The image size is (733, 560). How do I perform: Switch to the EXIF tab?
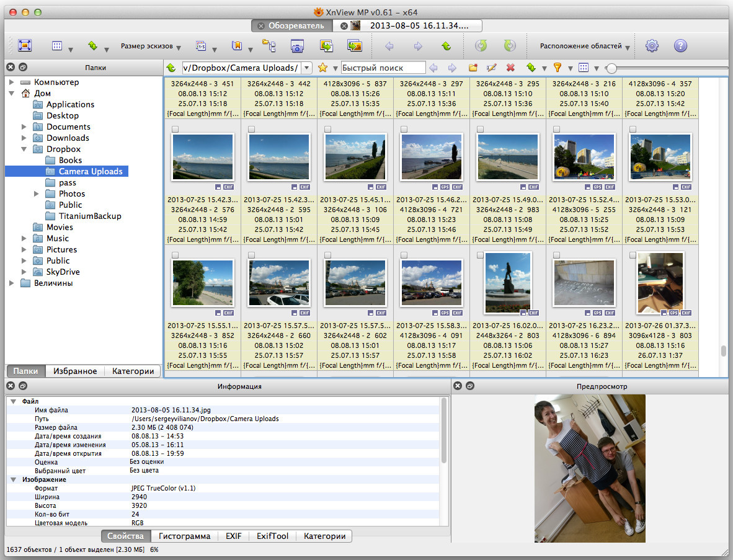233,536
